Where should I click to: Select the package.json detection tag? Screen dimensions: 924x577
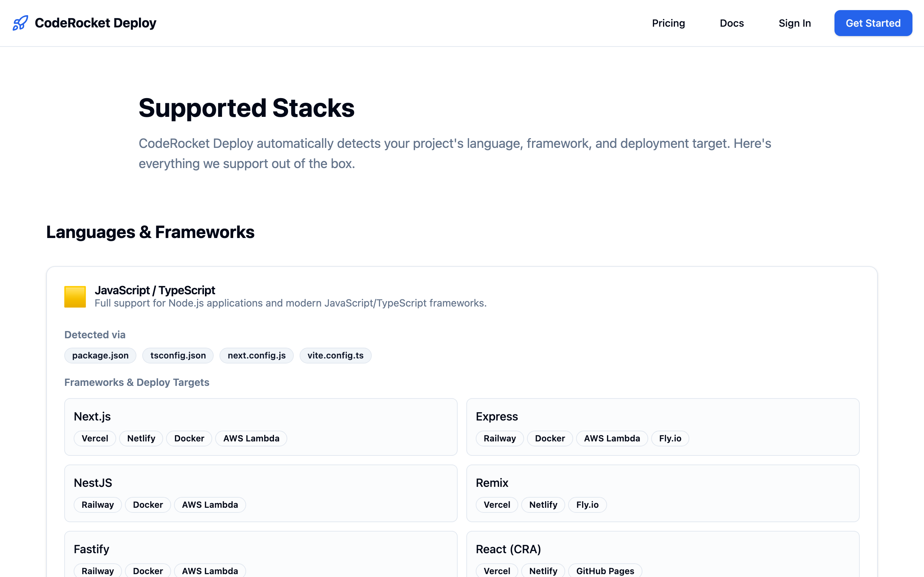100,355
